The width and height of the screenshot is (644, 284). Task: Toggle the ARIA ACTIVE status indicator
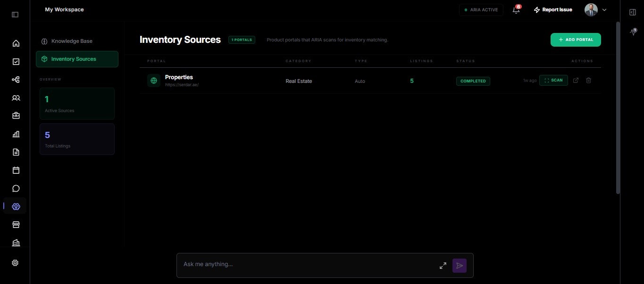point(481,9)
